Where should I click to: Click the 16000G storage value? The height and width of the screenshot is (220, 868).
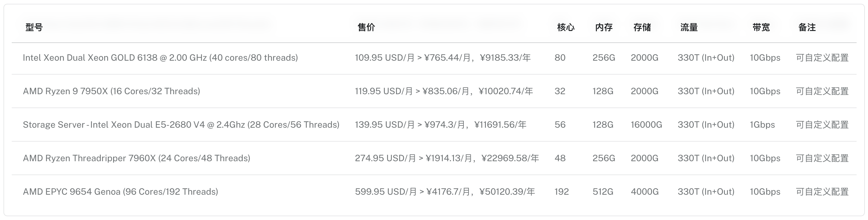click(646, 125)
